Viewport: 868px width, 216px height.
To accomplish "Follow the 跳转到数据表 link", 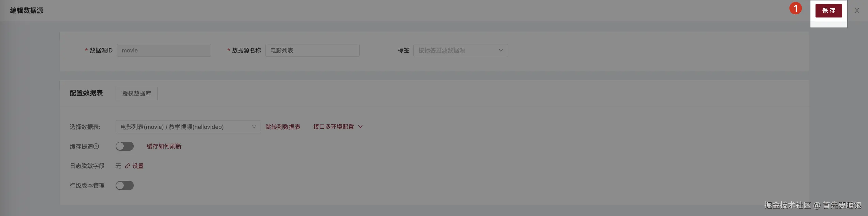I will [283, 127].
